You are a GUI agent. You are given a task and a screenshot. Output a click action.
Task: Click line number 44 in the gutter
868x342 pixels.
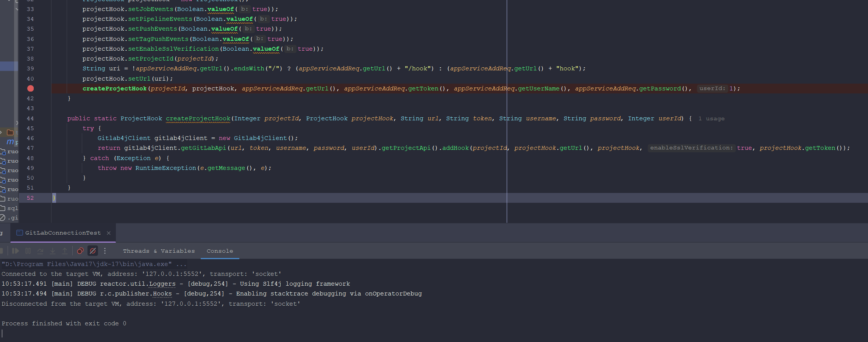click(x=30, y=118)
